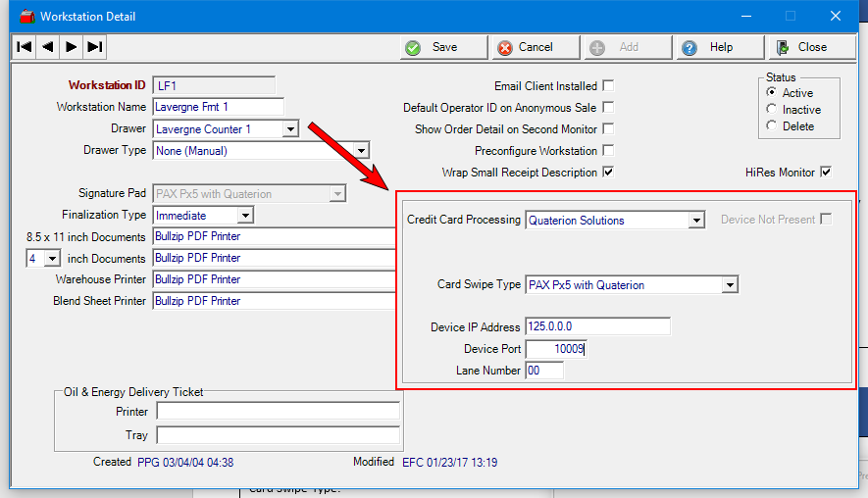
Task: Select the Inactive status option
Action: click(772, 110)
